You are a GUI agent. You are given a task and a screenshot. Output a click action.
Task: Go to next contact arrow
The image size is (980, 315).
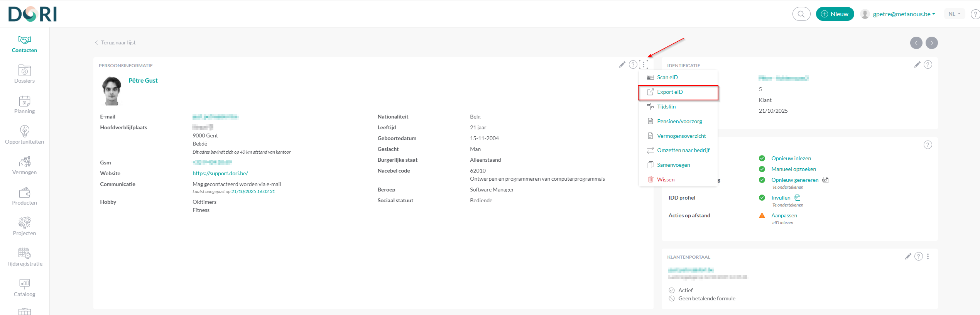pyautogui.click(x=932, y=43)
